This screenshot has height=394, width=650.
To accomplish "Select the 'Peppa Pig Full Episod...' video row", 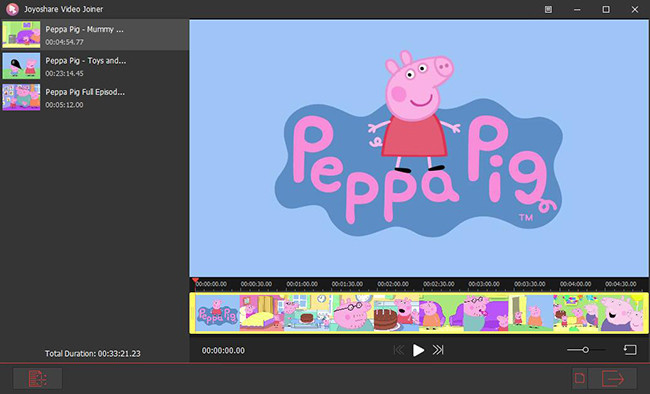I will click(95, 97).
